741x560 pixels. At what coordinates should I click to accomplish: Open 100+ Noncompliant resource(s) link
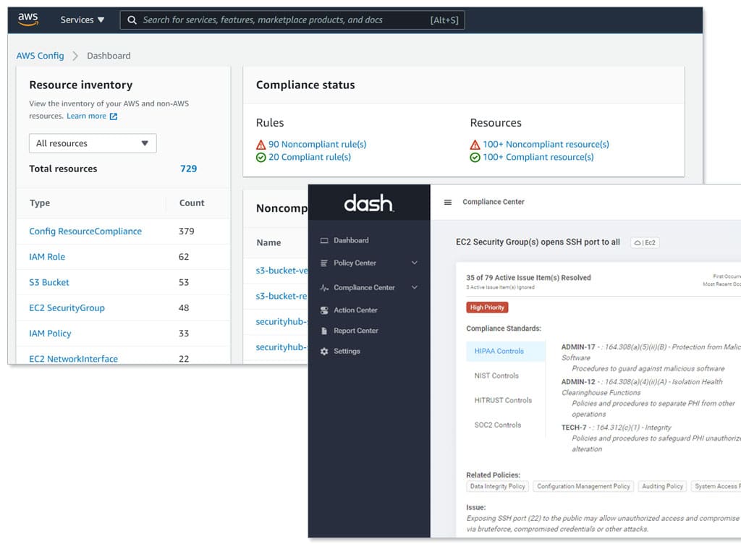pos(546,144)
